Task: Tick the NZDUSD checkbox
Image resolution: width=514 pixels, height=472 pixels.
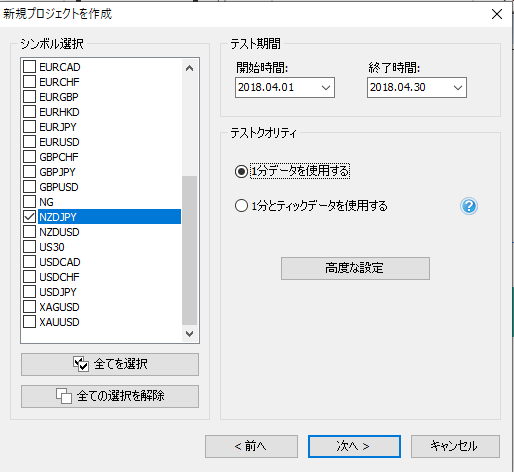Action: pos(29,231)
